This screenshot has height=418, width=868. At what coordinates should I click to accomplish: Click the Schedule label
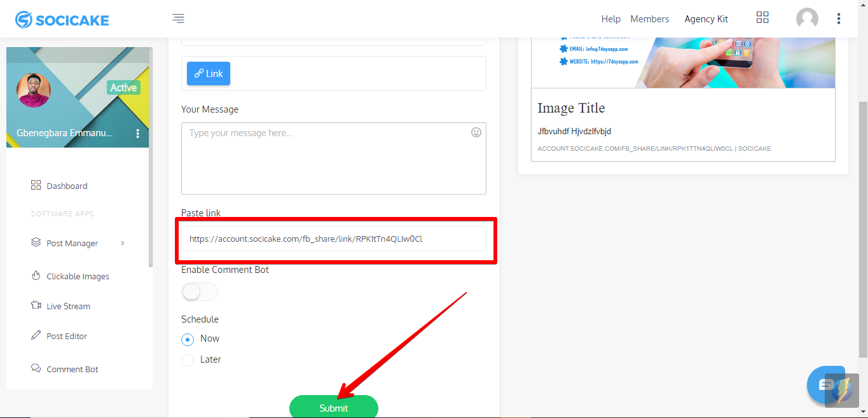[x=200, y=319]
